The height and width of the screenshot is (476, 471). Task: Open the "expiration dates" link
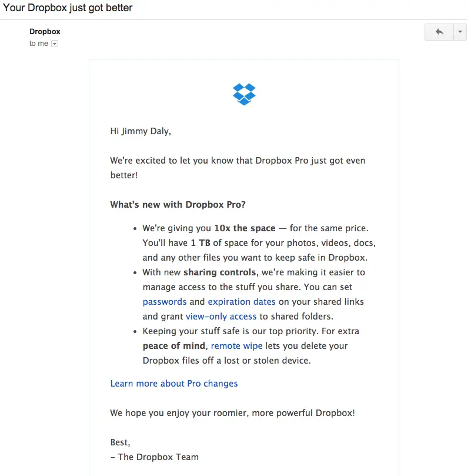tap(242, 301)
